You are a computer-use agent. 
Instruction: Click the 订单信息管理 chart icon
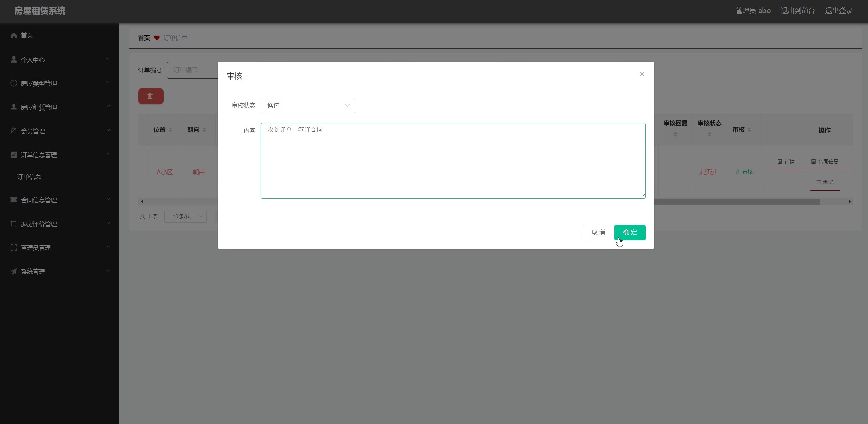pyautogui.click(x=14, y=155)
